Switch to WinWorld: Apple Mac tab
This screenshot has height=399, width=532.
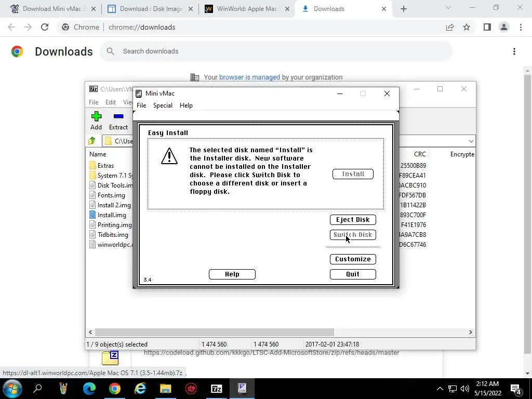click(247, 9)
